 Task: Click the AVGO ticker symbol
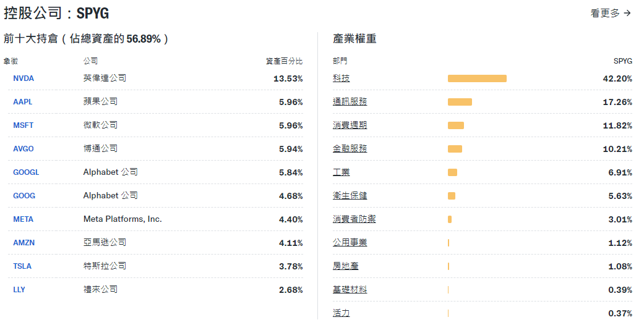pyautogui.click(x=24, y=149)
